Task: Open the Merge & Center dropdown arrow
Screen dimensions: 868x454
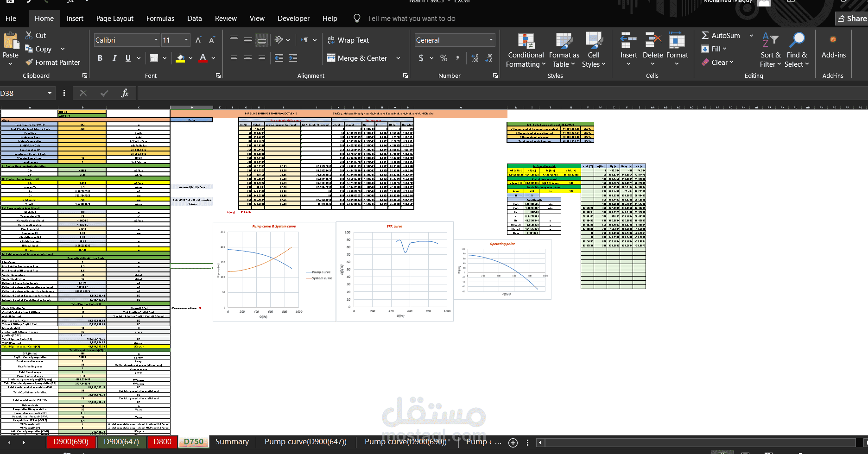Action: point(398,58)
